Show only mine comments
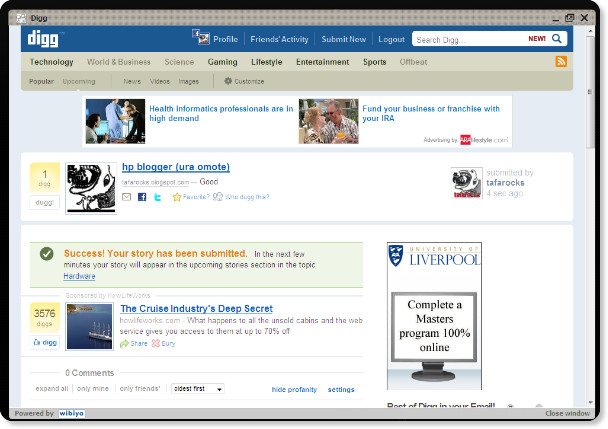The height and width of the screenshot is (429, 608). point(93,389)
